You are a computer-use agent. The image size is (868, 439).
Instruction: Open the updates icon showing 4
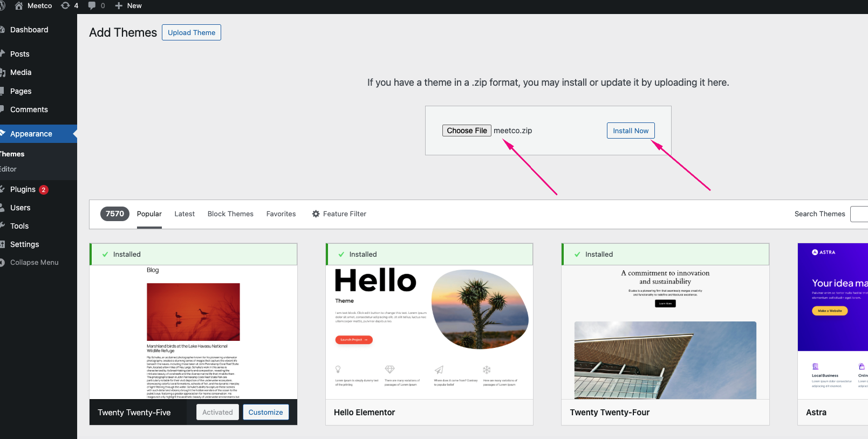(x=65, y=6)
